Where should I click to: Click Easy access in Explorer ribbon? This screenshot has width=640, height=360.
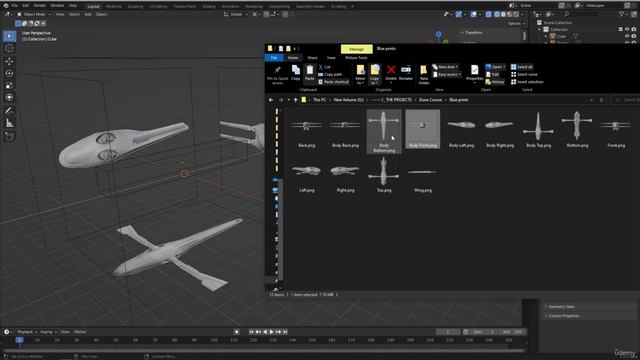[447, 75]
